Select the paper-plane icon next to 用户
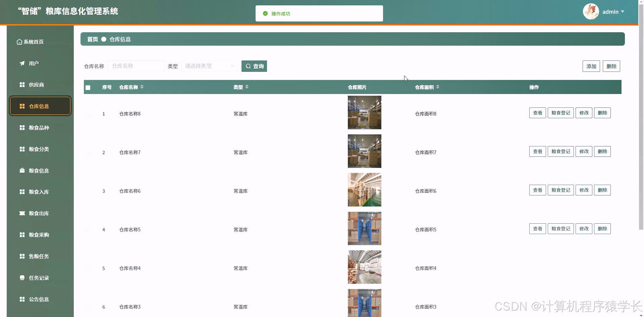Image resolution: width=644 pixels, height=317 pixels. [21, 63]
